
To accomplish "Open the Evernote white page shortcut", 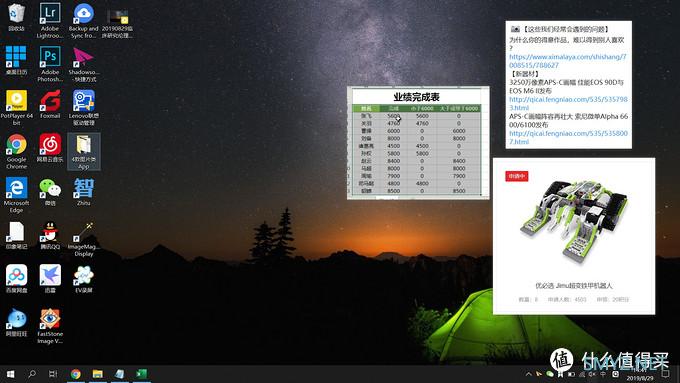I will click(16, 235).
